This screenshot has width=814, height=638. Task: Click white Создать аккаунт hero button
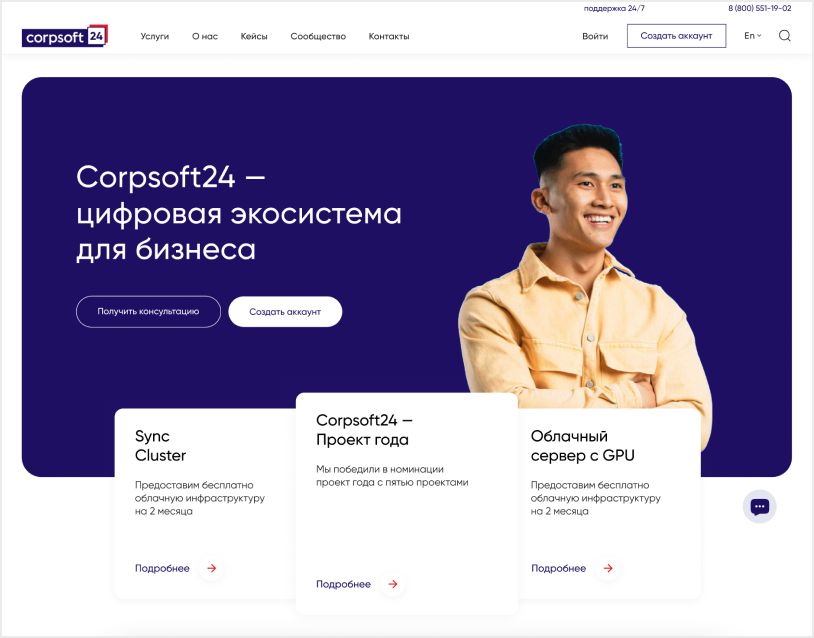click(x=285, y=311)
